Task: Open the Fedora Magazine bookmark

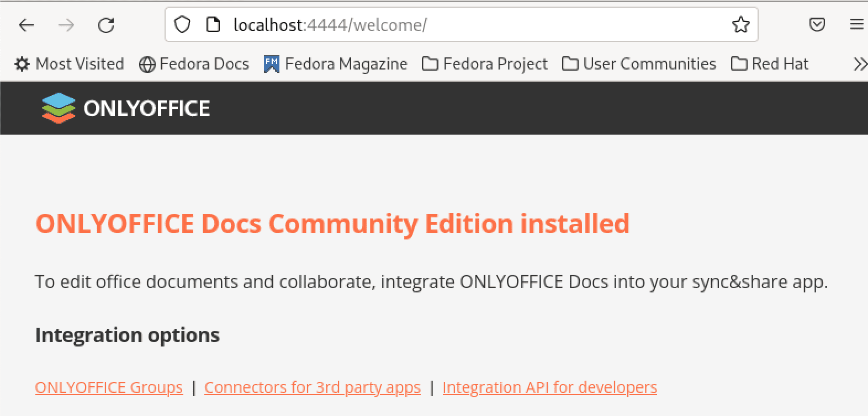Action: click(336, 64)
